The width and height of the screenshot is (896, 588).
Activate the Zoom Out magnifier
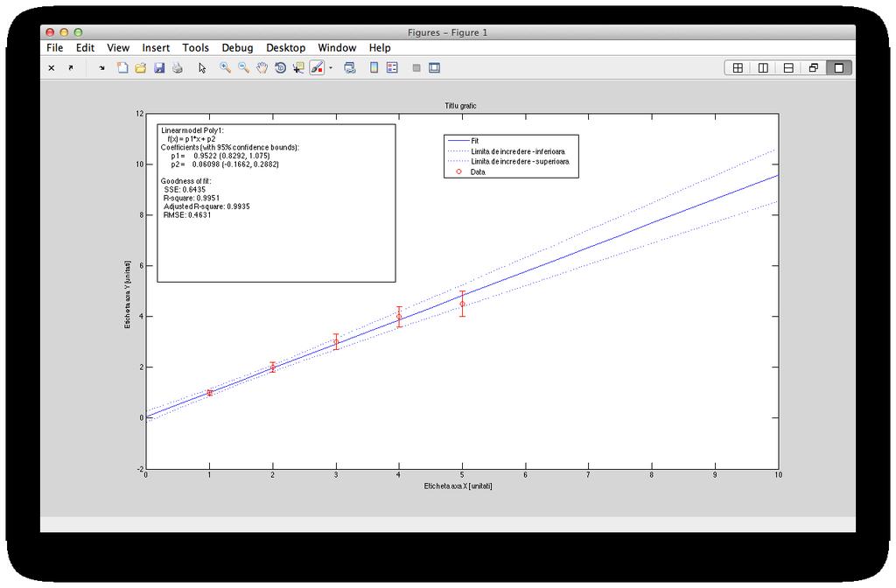point(243,68)
